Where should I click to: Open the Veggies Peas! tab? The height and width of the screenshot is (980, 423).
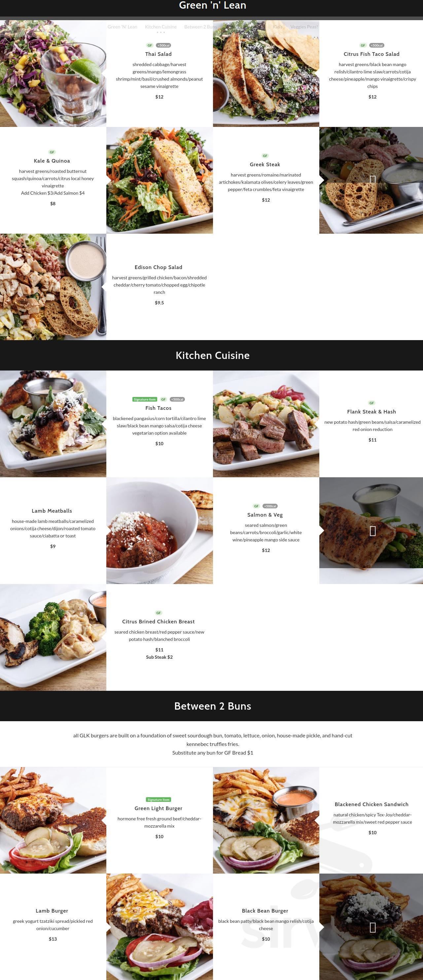tap(304, 27)
